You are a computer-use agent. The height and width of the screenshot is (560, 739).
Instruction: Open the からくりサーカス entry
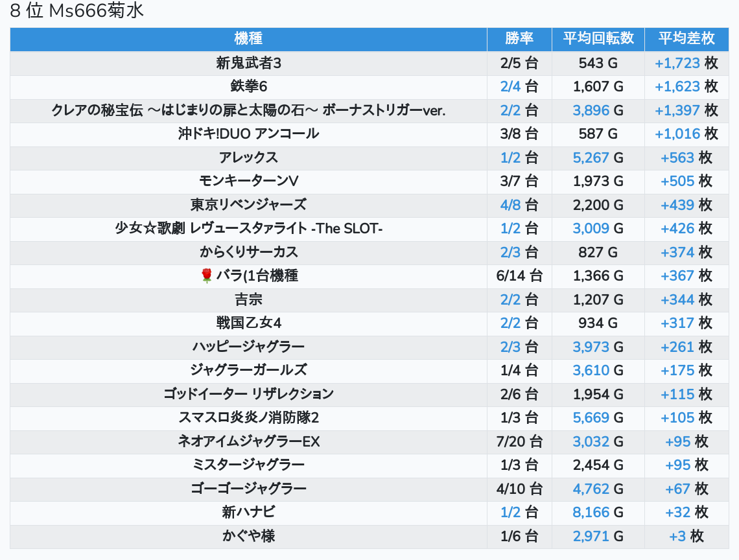coord(248,252)
